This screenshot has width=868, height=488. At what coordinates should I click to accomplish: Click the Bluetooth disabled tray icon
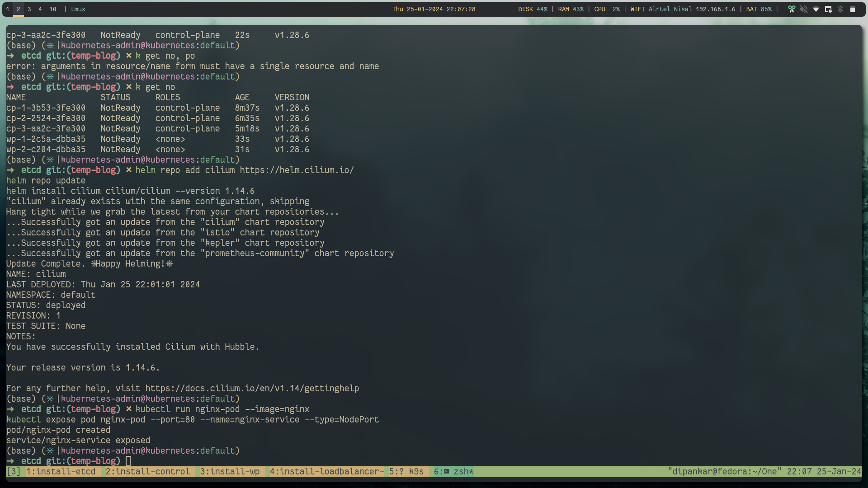click(x=840, y=9)
